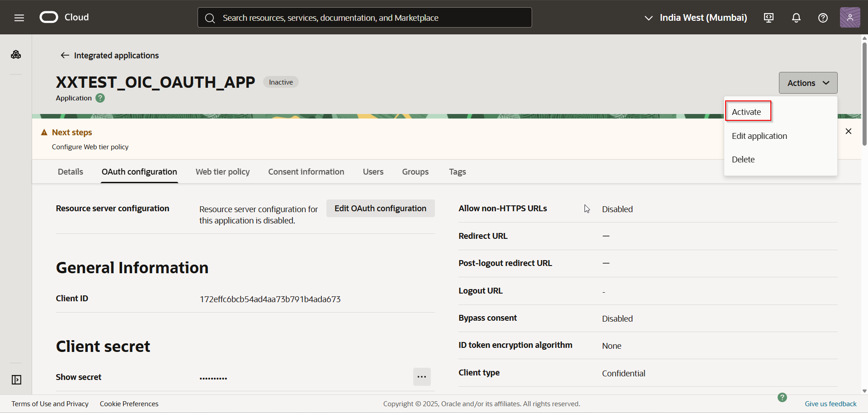Select Activate from the Actions menu

(x=747, y=111)
